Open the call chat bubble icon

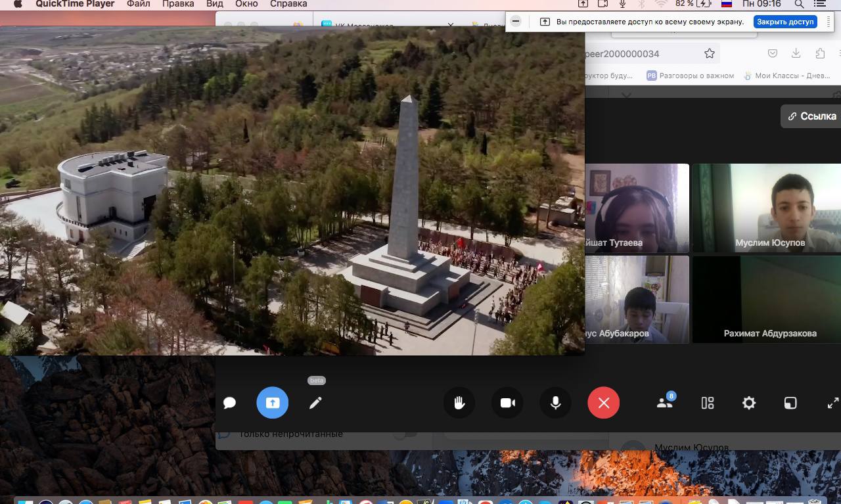point(229,403)
